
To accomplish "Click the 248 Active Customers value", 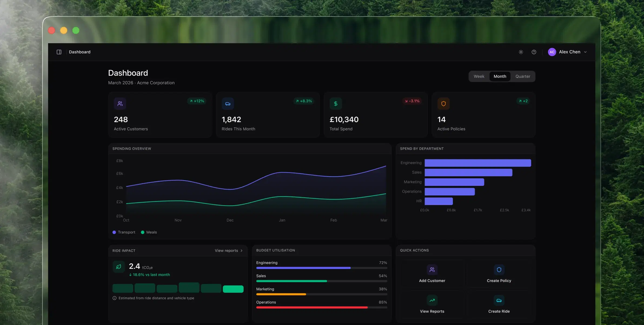I will pos(121,119).
